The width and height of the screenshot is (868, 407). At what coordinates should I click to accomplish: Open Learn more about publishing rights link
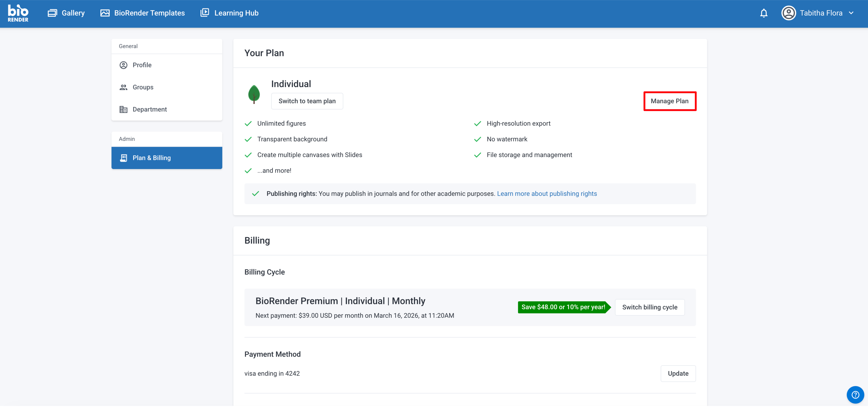coord(547,194)
